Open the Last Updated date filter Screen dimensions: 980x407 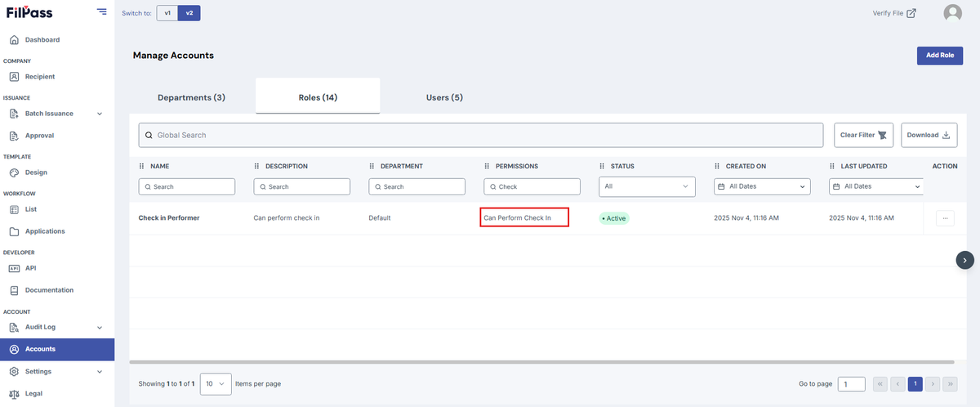point(876,186)
